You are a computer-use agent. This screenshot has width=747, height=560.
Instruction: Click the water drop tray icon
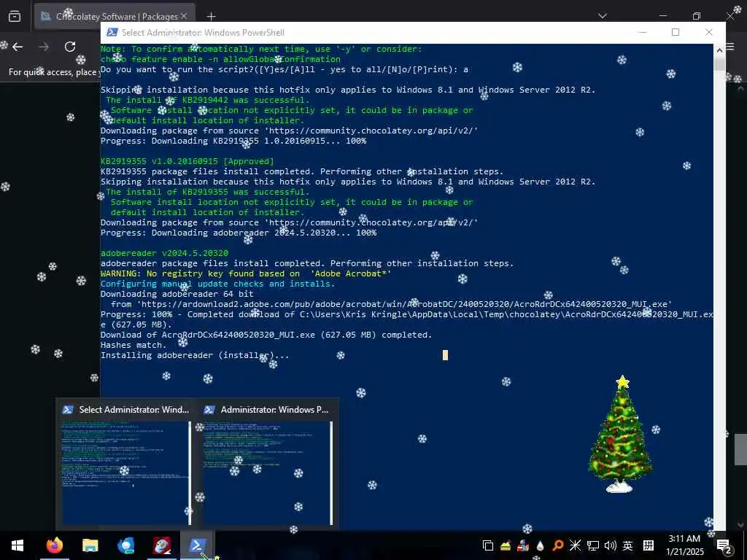[x=541, y=545]
